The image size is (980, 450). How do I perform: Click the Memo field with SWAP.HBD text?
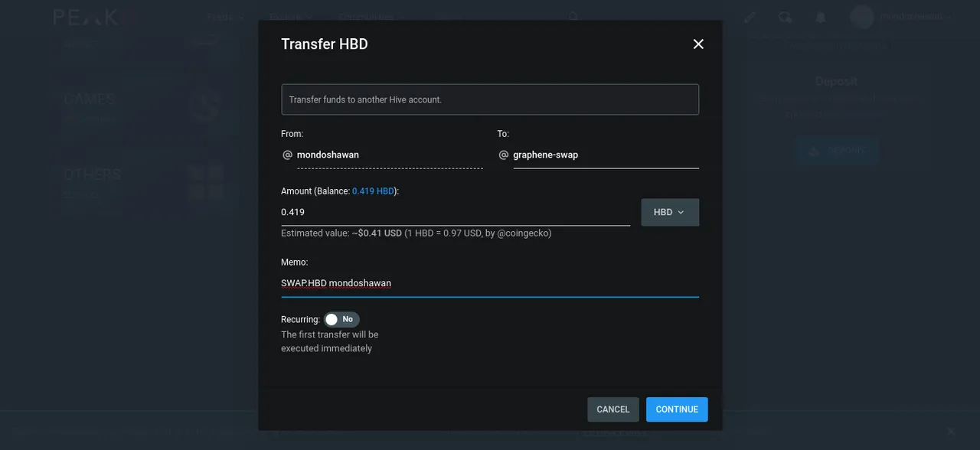(x=490, y=283)
